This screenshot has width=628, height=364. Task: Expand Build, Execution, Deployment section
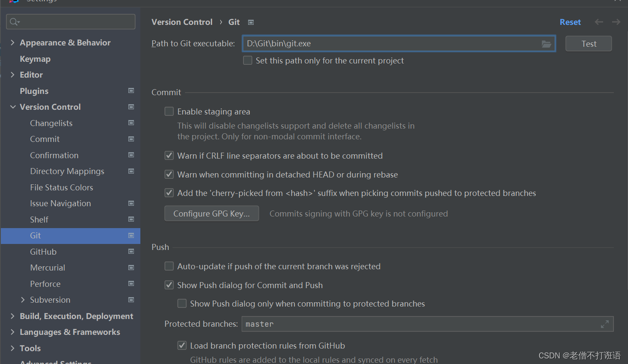[x=12, y=316]
